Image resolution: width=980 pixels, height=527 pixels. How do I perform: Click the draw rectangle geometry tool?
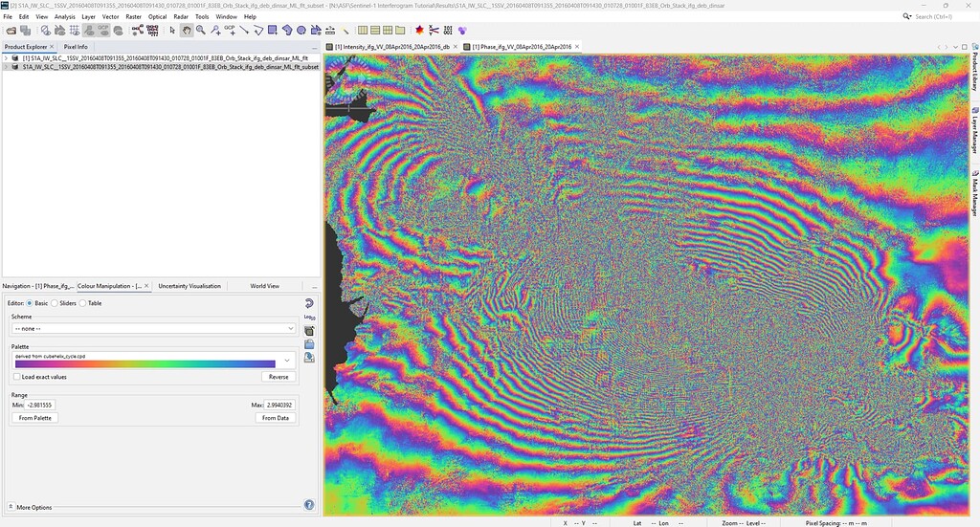pyautogui.click(x=273, y=31)
